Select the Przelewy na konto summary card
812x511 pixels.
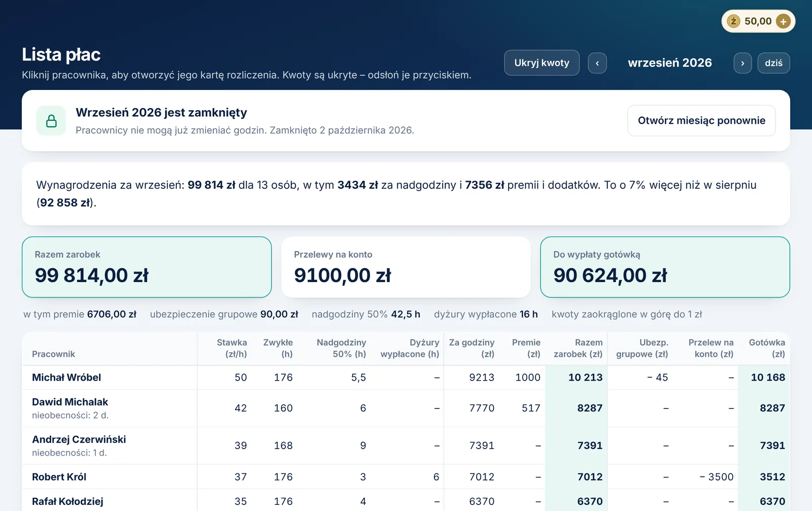pos(406,267)
